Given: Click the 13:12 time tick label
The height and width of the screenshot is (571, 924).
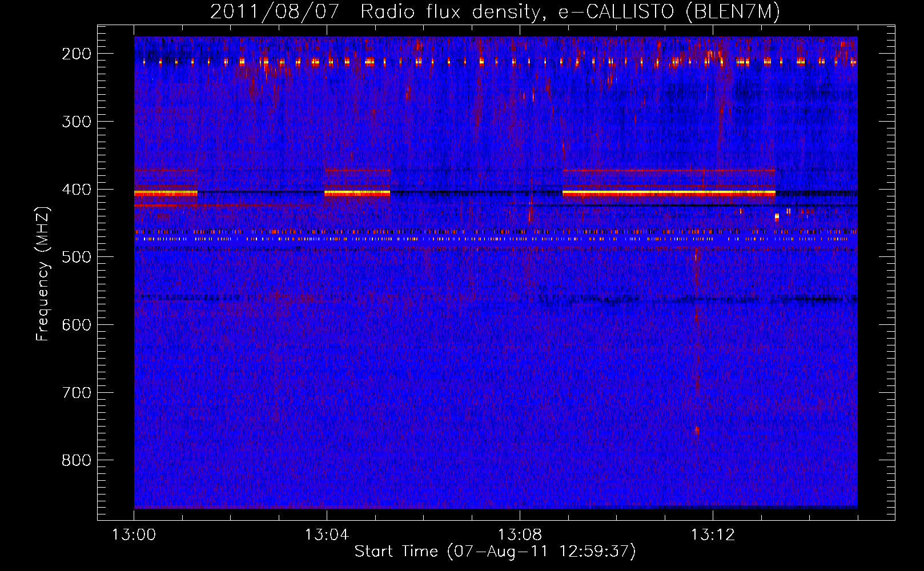Looking at the screenshot, I should click(x=713, y=535).
